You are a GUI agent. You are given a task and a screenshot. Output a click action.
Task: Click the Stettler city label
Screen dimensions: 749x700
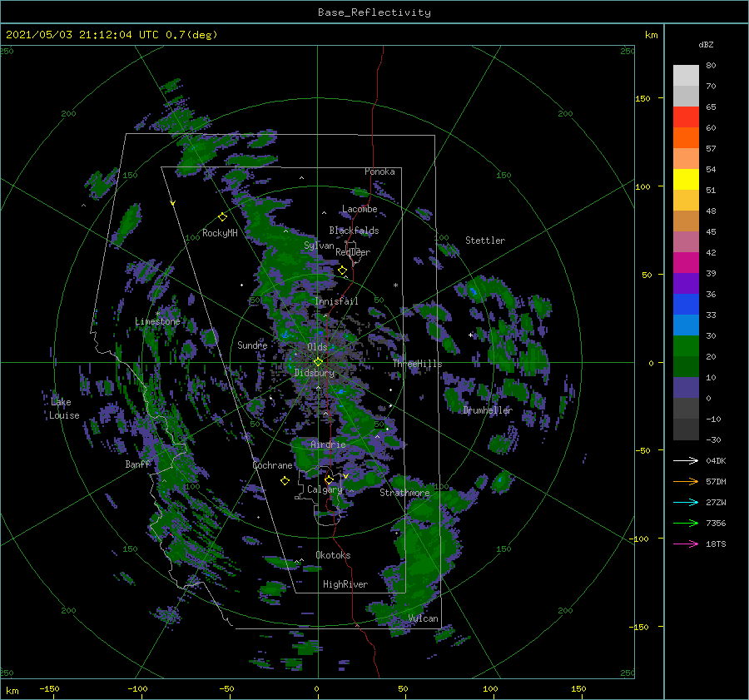(485, 241)
